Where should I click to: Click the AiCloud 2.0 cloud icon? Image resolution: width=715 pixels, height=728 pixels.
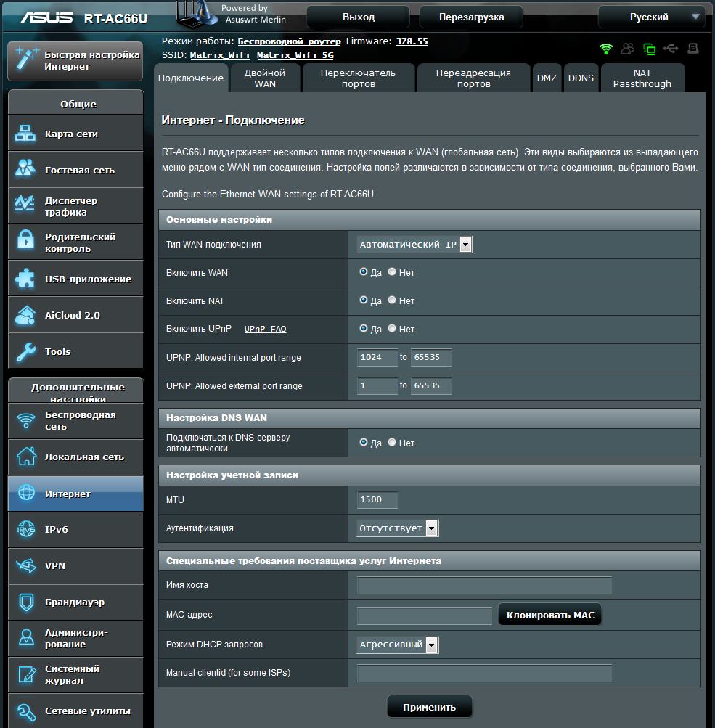tap(25, 315)
